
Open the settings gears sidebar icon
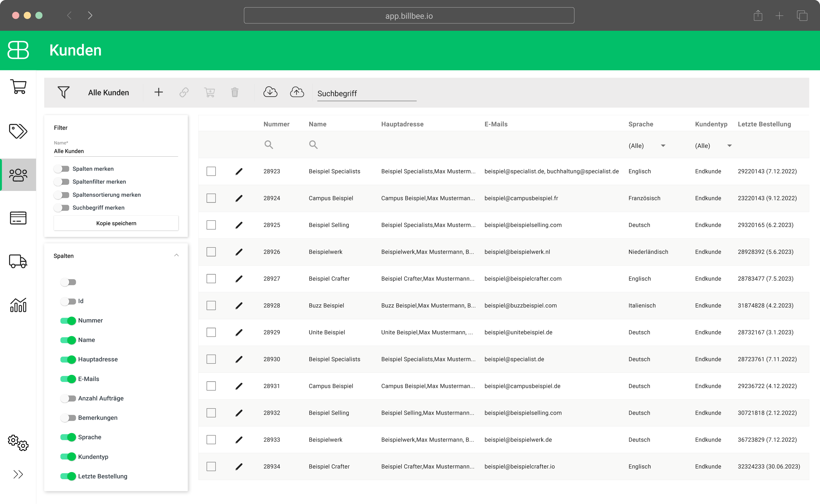coord(18,443)
